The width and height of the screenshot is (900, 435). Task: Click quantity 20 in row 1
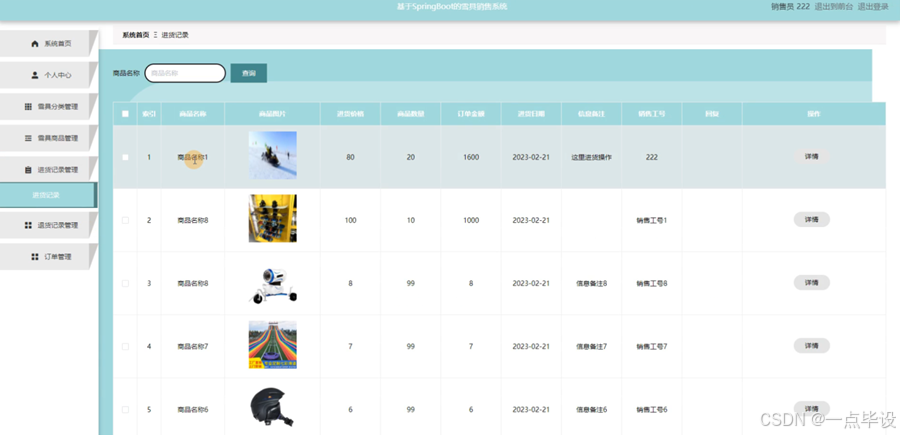click(410, 157)
